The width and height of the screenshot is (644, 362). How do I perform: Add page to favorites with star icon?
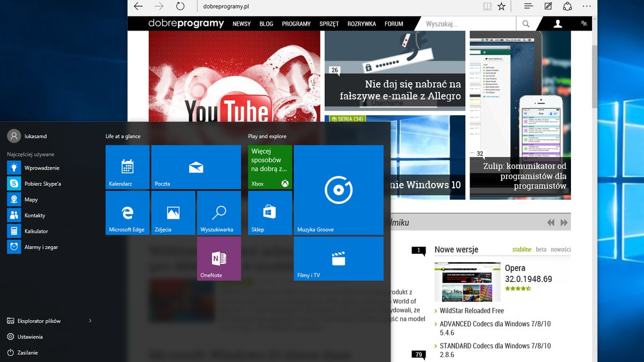(501, 6)
